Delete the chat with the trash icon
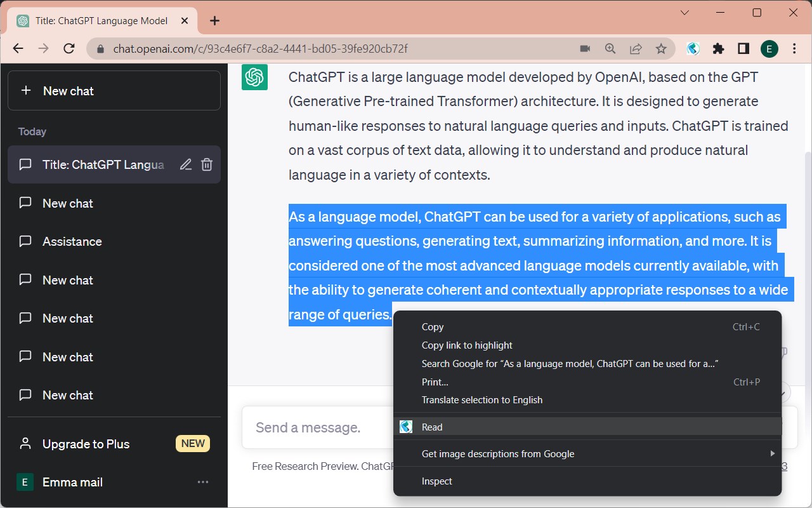 [207, 165]
